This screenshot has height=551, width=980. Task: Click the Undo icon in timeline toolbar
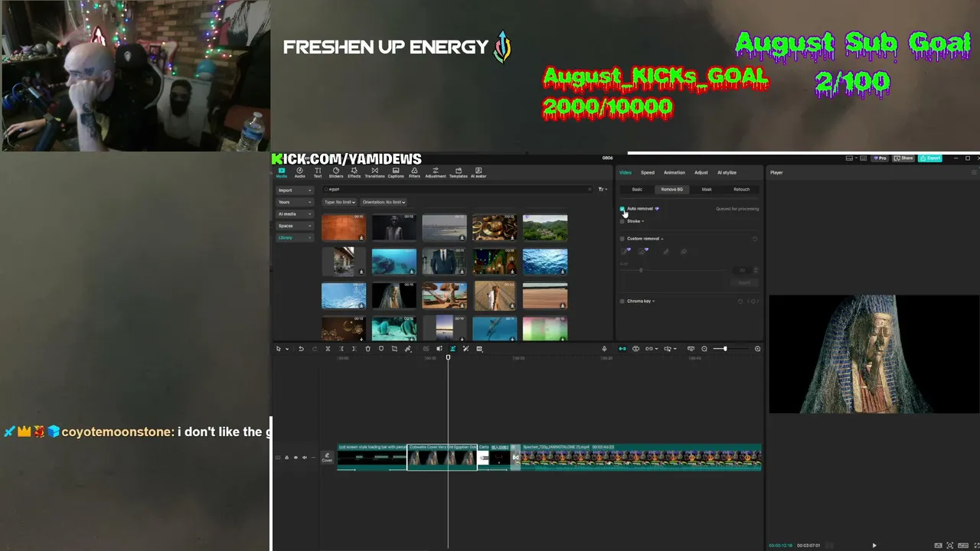coord(301,349)
